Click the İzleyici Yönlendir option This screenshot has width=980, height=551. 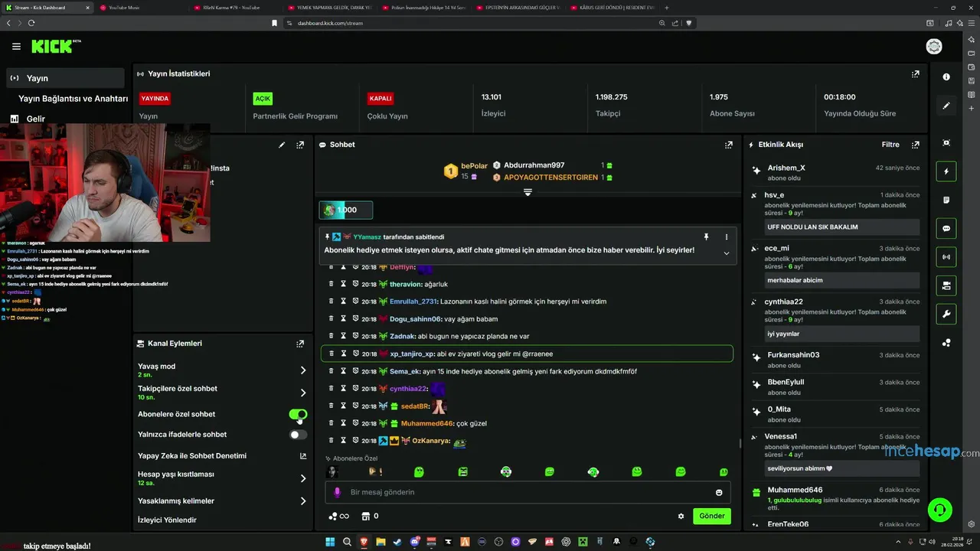[x=167, y=520]
